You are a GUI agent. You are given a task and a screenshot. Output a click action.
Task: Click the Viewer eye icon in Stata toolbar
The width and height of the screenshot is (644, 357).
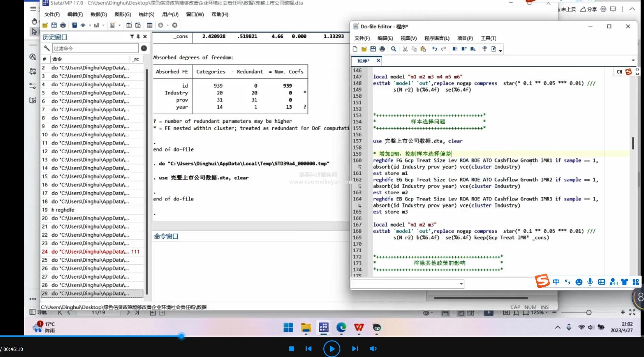point(83,25)
